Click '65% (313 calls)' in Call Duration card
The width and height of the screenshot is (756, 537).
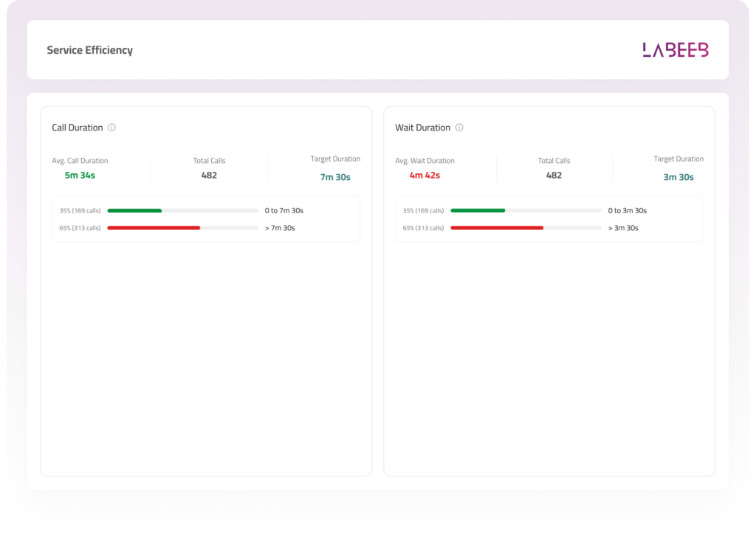pyautogui.click(x=80, y=228)
